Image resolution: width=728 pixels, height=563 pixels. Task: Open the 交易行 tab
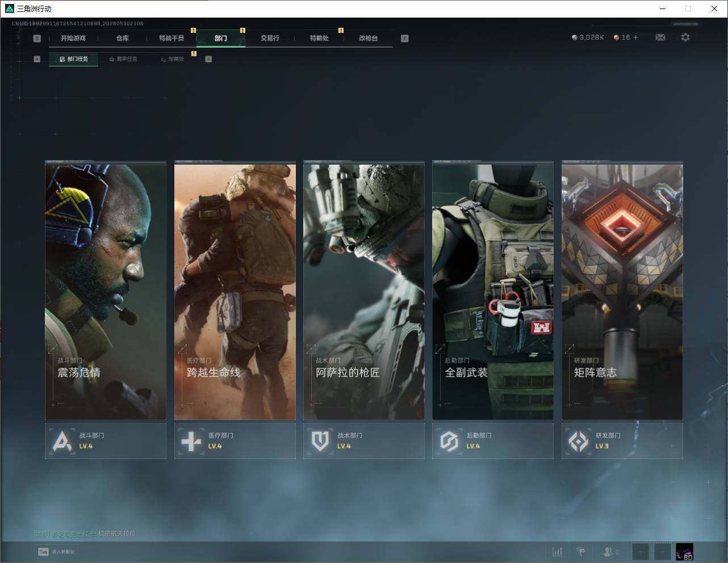[x=270, y=38]
